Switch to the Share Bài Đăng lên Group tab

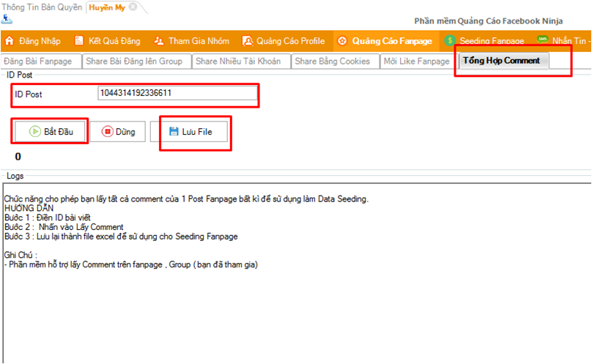pos(137,62)
